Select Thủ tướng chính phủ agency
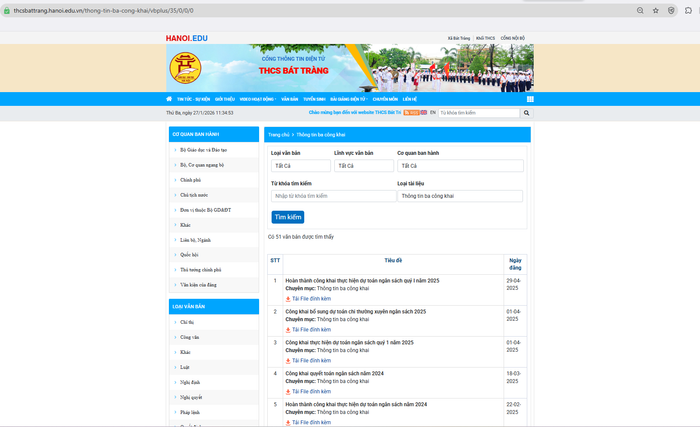Image resolution: width=700 pixels, height=427 pixels. pos(200,270)
